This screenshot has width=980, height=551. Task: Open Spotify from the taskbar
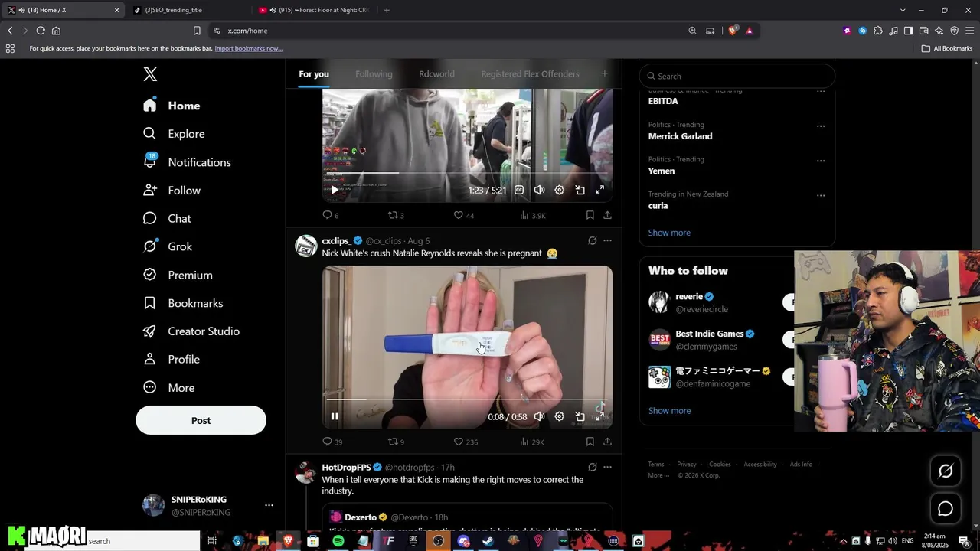point(338,541)
